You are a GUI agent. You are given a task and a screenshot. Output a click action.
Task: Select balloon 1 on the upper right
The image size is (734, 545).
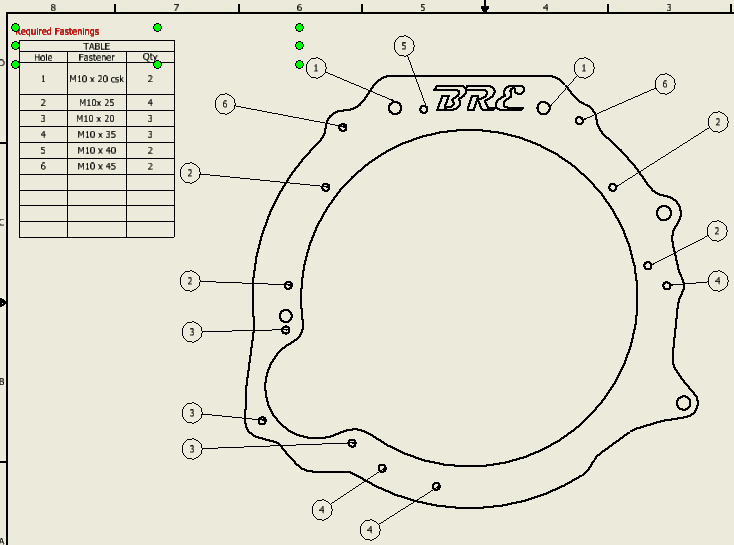[x=584, y=67]
